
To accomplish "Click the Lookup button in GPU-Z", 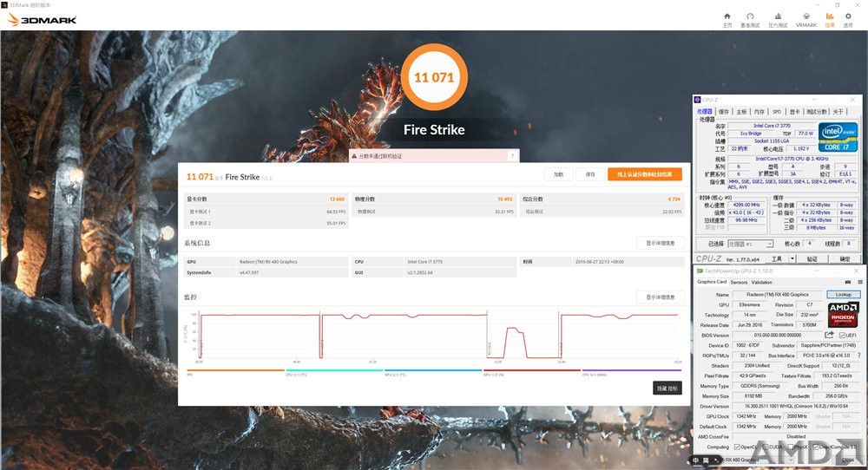I will 843,294.
